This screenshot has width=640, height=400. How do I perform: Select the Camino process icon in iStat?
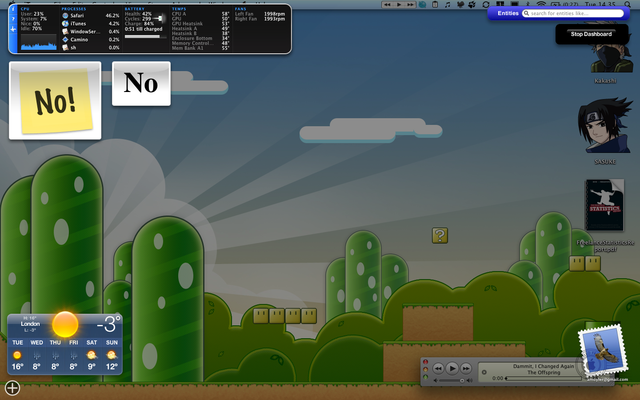65,40
